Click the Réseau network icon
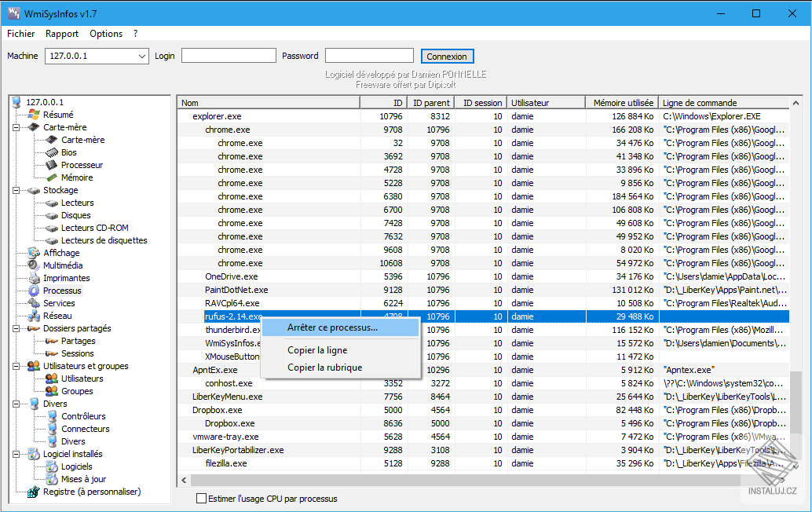Viewport: 812px width, 512px height. click(x=34, y=316)
